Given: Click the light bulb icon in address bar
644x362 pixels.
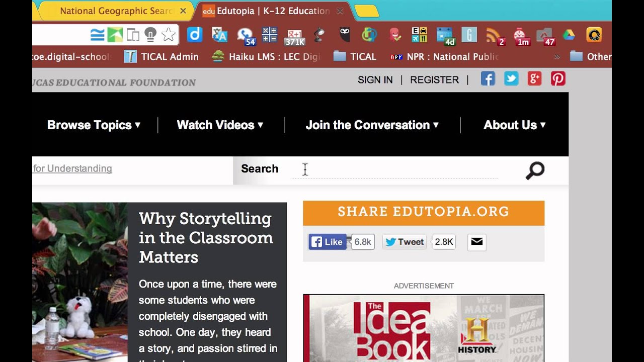Looking at the screenshot, I should tap(150, 35).
